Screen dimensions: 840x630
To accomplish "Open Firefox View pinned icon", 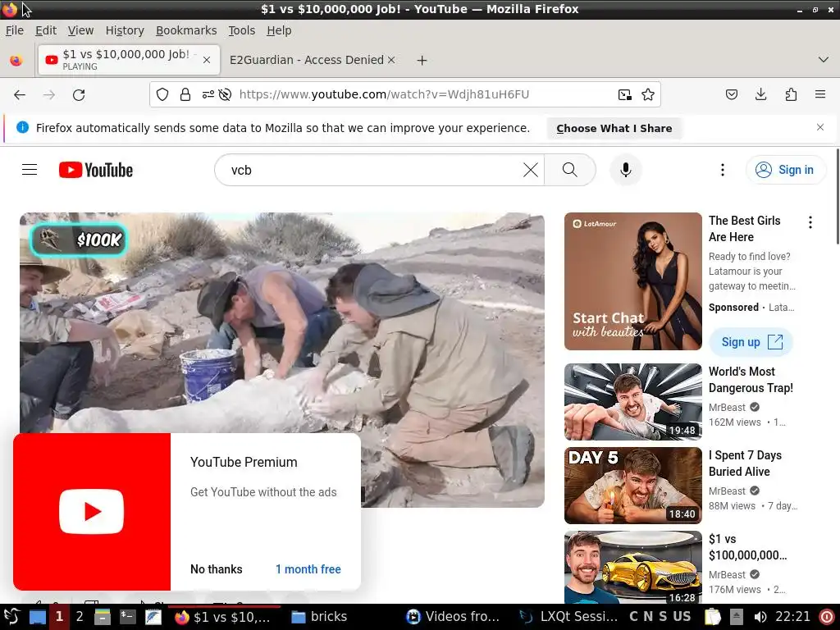I will [x=16, y=60].
